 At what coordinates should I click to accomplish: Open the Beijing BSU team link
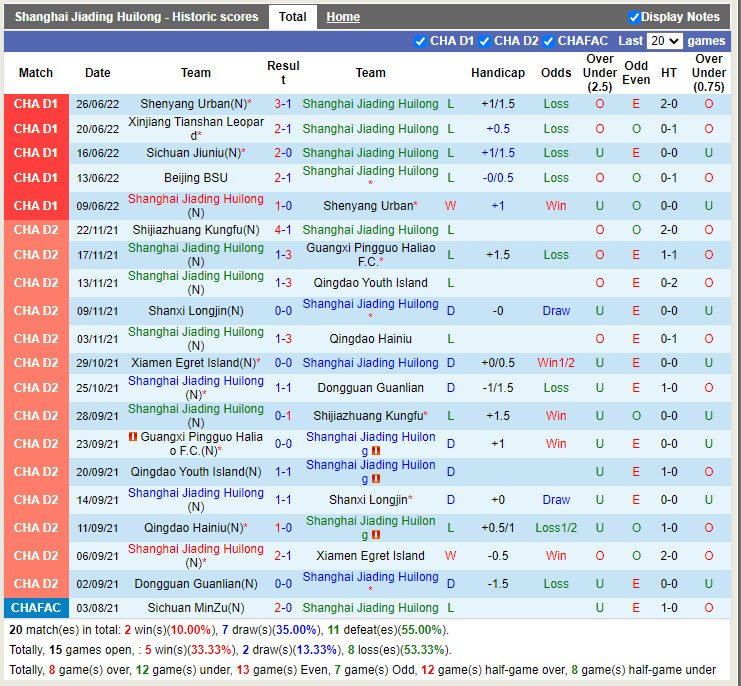pos(196,178)
